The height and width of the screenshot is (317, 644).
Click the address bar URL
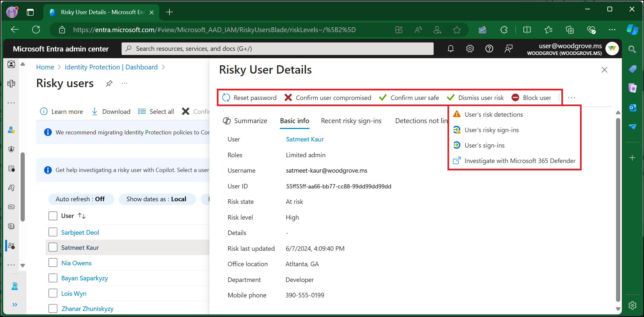tap(214, 30)
